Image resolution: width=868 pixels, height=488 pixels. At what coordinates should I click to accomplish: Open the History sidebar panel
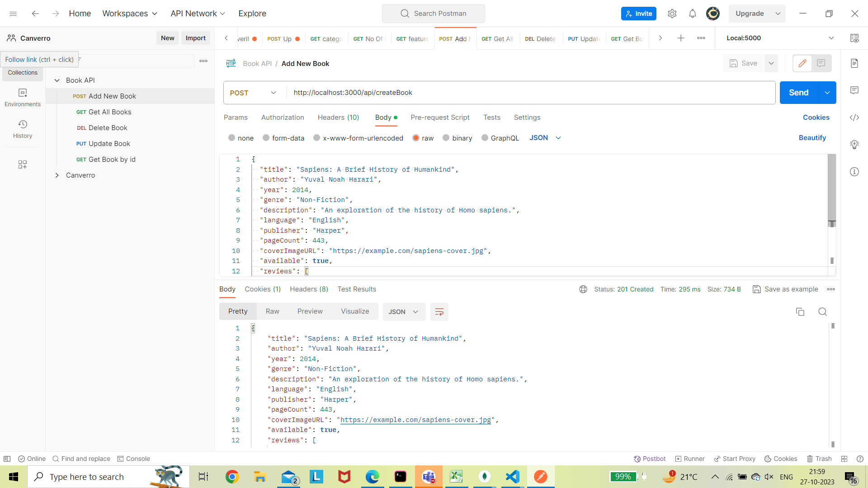pyautogui.click(x=22, y=128)
